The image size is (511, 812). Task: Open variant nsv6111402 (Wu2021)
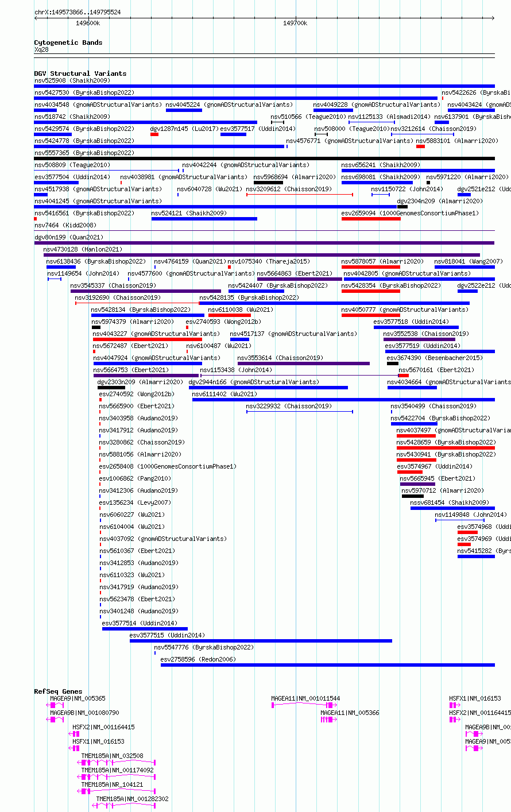pyautogui.click(x=224, y=394)
